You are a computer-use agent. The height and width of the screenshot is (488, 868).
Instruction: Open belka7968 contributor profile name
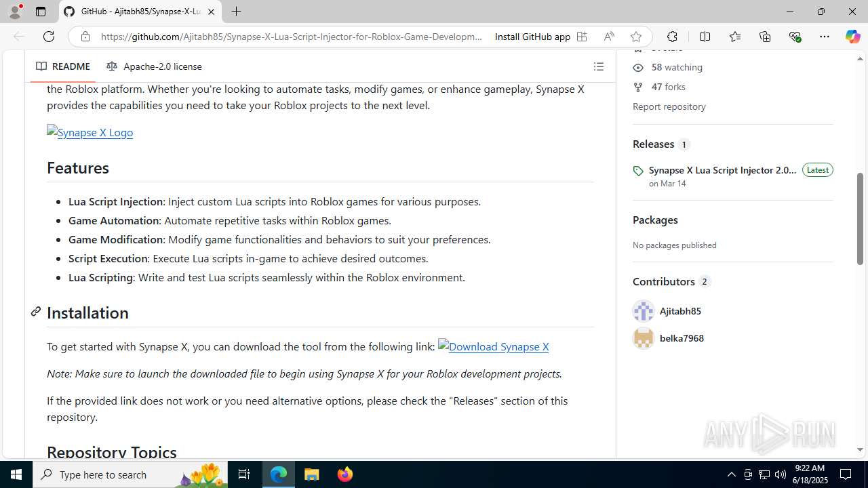pyautogui.click(x=682, y=338)
